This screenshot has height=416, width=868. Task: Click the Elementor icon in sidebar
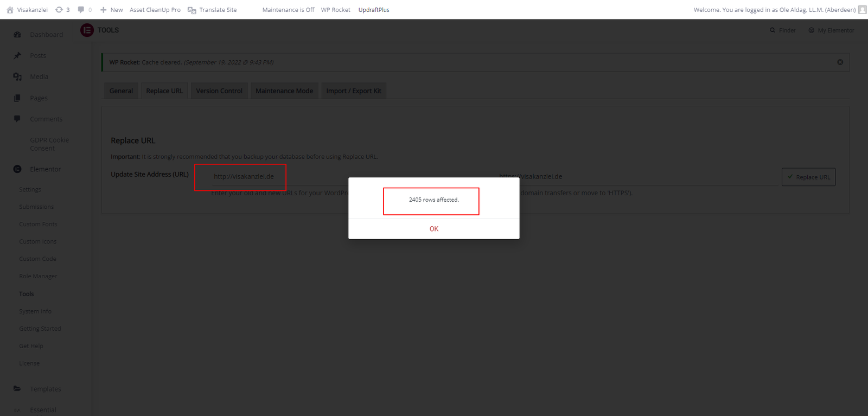[x=17, y=169]
